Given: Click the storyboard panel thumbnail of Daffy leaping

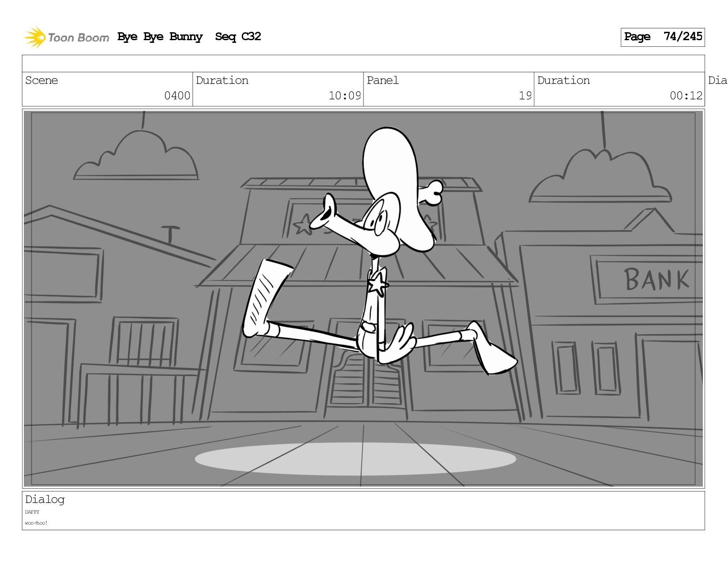Looking at the screenshot, I should pos(363,299).
